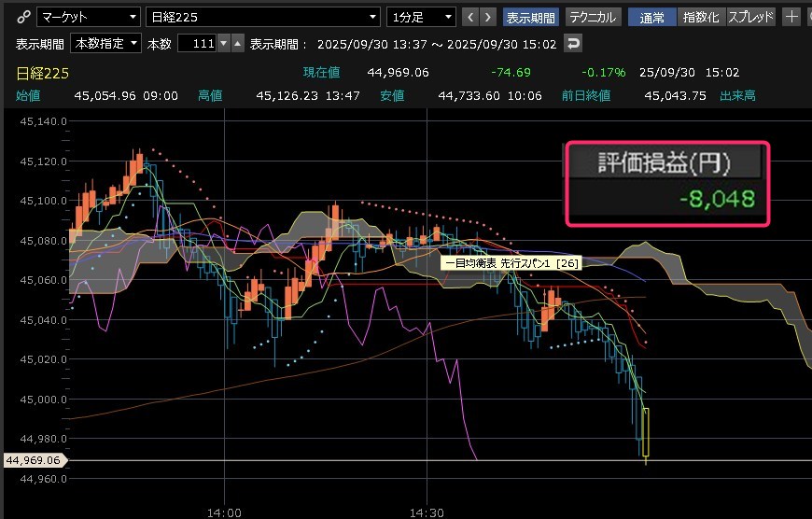812x519 pixels.
Task: Switch to 通常 chart mode
Action: [x=651, y=17]
